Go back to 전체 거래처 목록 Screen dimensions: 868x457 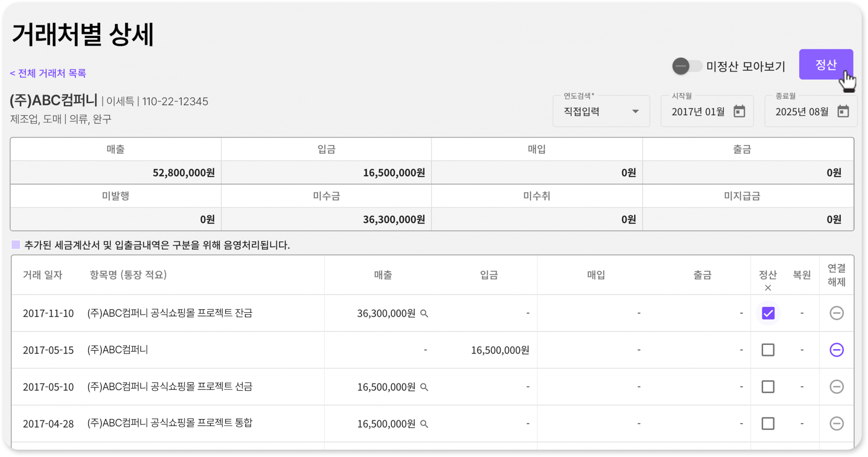pos(48,73)
